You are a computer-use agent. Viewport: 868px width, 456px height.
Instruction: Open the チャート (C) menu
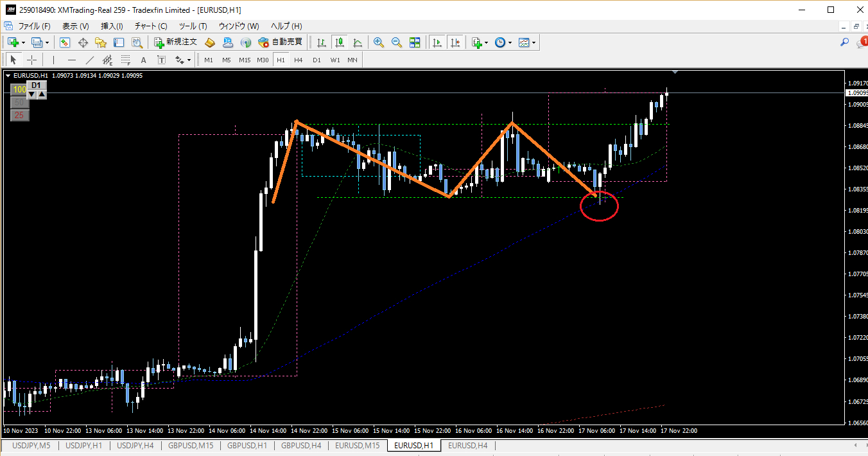coord(151,26)
